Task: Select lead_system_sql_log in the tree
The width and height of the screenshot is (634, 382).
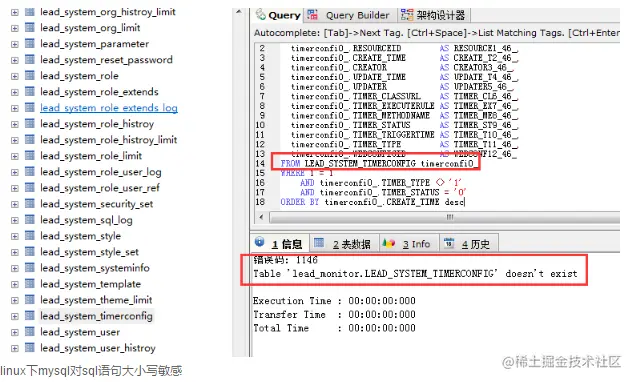Action: click(x=86, y=220)
